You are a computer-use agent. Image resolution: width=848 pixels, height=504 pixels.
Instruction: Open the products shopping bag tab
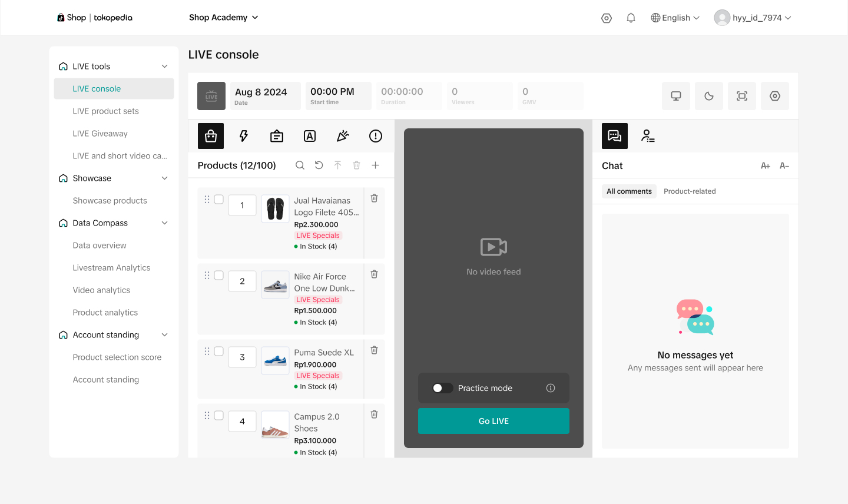click(x=211, y=136)
